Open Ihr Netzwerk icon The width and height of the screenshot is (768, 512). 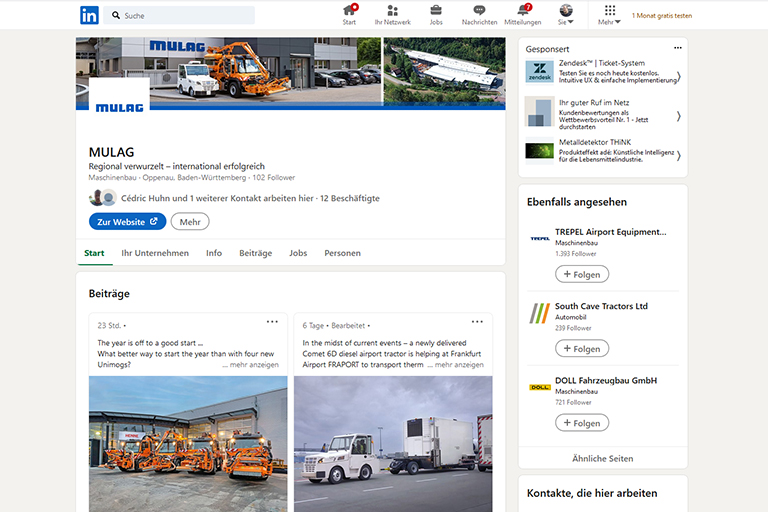(392, 15)
